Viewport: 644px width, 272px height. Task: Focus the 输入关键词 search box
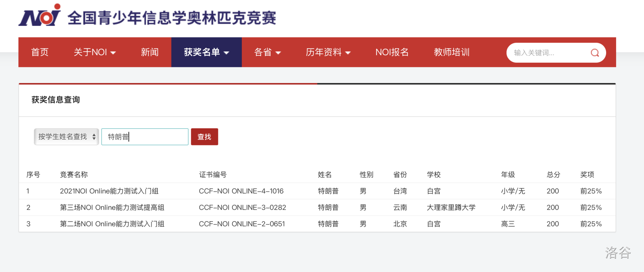click(550, 53)
